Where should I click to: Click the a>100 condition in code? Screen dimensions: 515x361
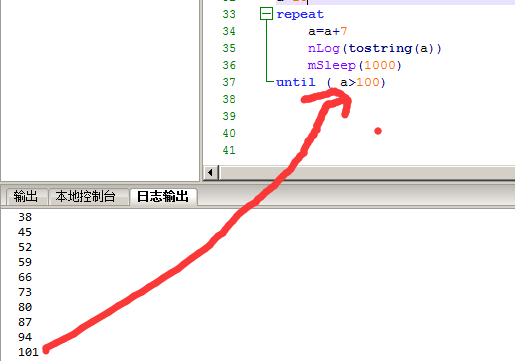360,82
